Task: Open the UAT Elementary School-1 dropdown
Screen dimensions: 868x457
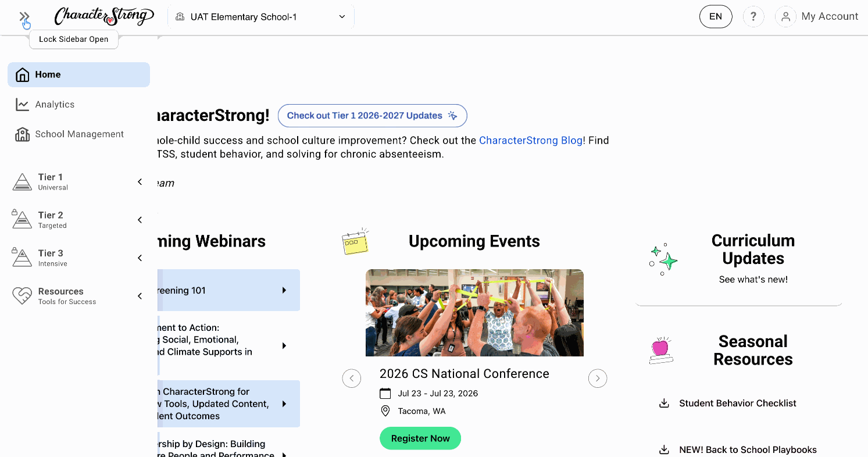Action: [261, 17]
